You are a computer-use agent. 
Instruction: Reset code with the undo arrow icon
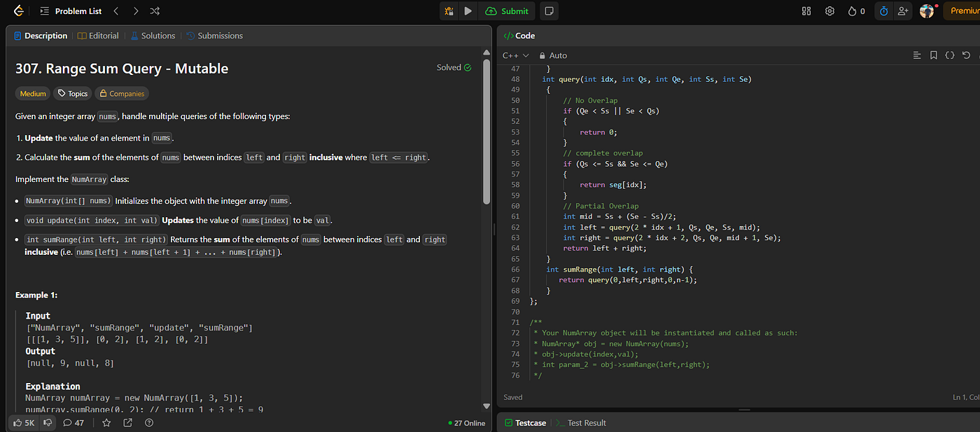pos(967,55)
